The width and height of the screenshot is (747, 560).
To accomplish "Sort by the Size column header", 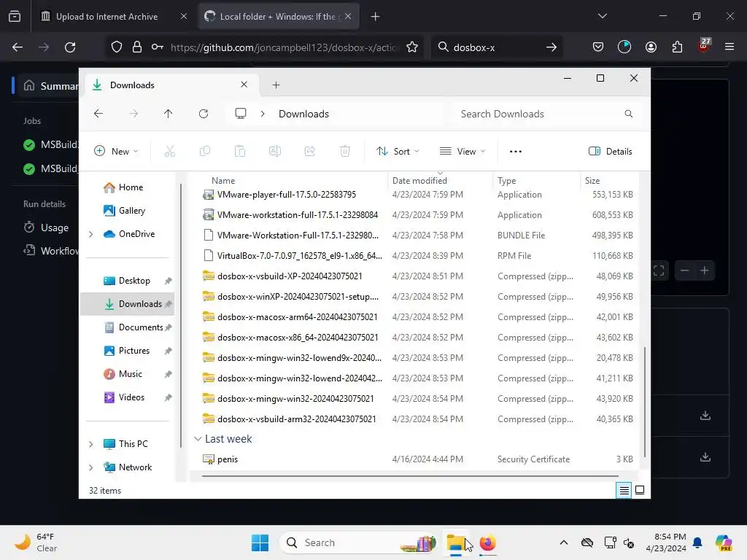I will click(592, 181).
